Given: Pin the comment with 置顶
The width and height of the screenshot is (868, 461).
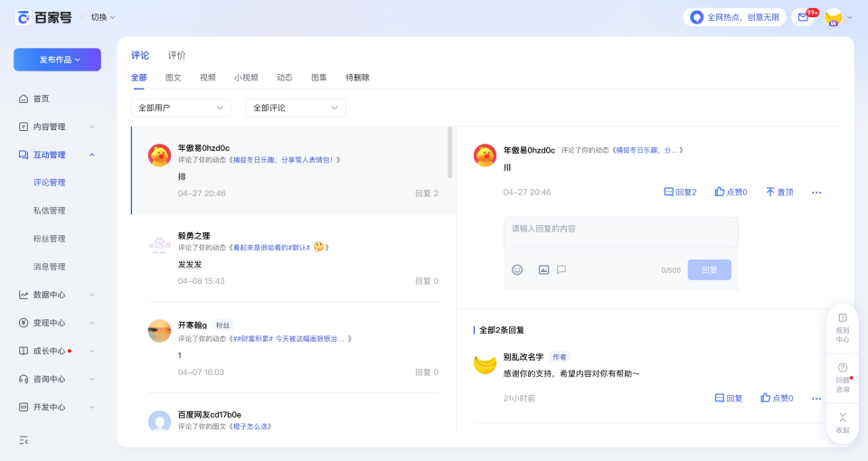Looking at the screenshot, I should click(x=779, y=192).
